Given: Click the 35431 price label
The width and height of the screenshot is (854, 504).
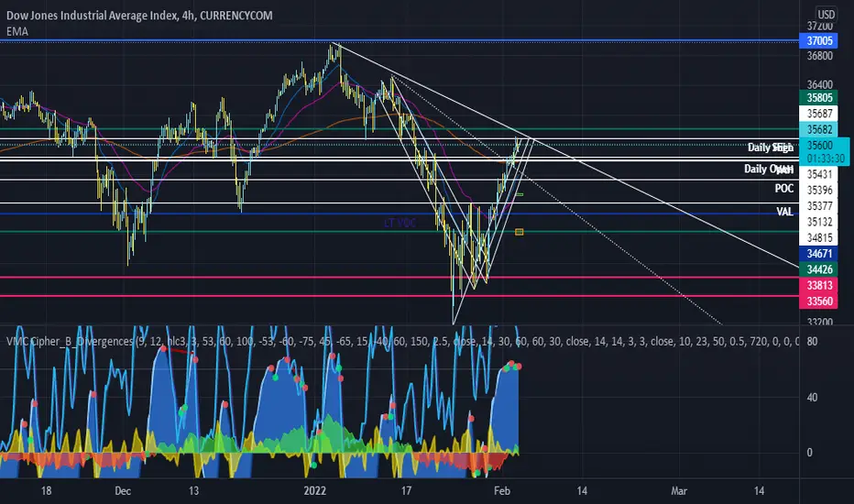Looking at the screenshot, I should tap(818, 174).
